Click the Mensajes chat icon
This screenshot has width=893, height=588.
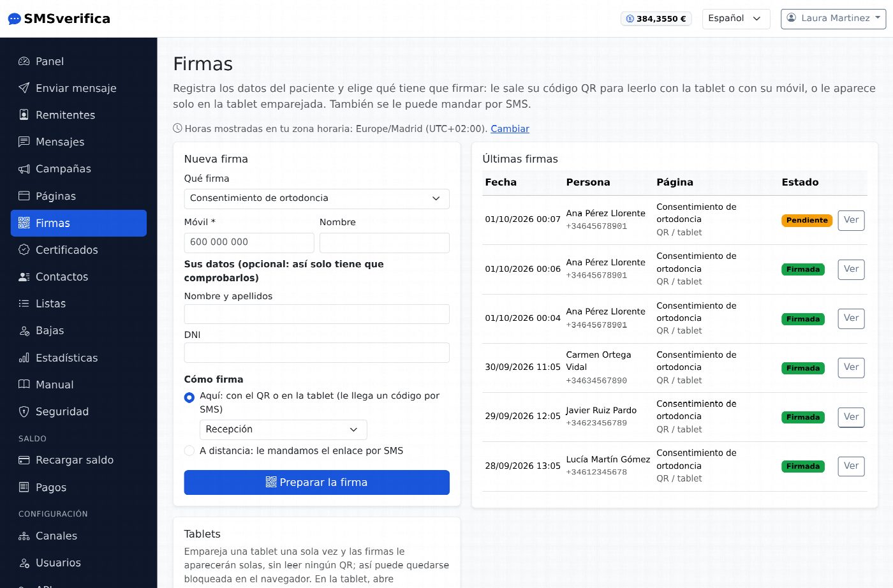coord(24,142)
